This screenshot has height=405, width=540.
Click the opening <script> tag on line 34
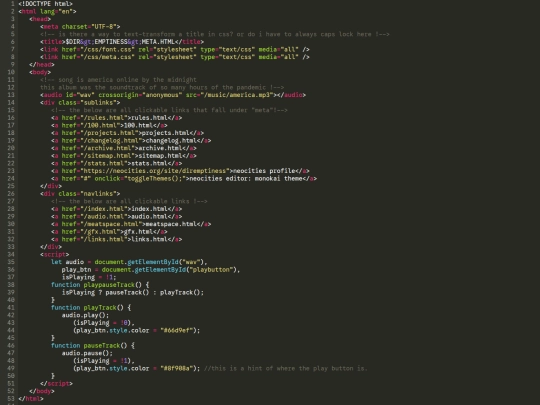54,255
